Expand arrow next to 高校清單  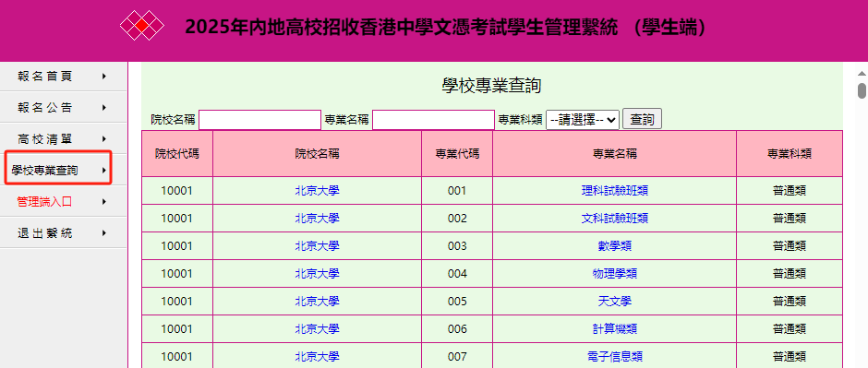[104, 138]
